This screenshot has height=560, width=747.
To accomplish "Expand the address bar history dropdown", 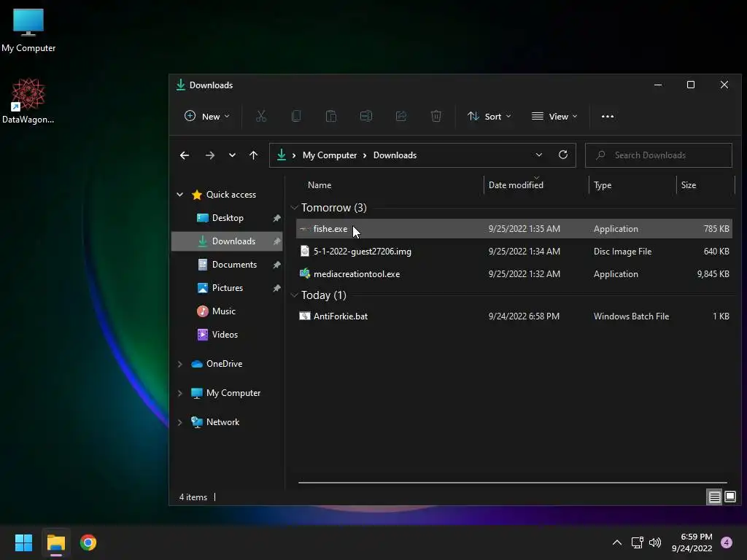I will tap(539, 155).
